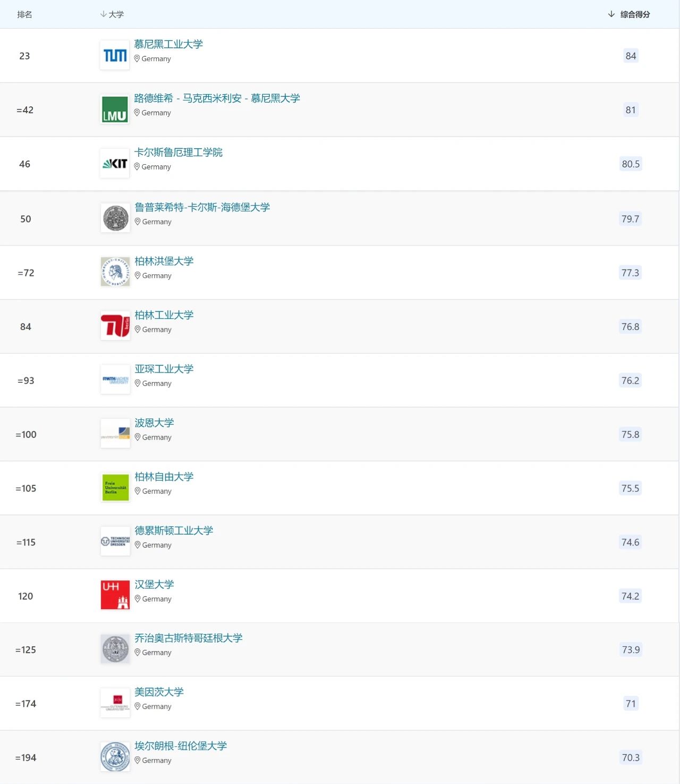Open 德累斯顿工业大学 link
680x784 pixels.
[x=174, y=530]
